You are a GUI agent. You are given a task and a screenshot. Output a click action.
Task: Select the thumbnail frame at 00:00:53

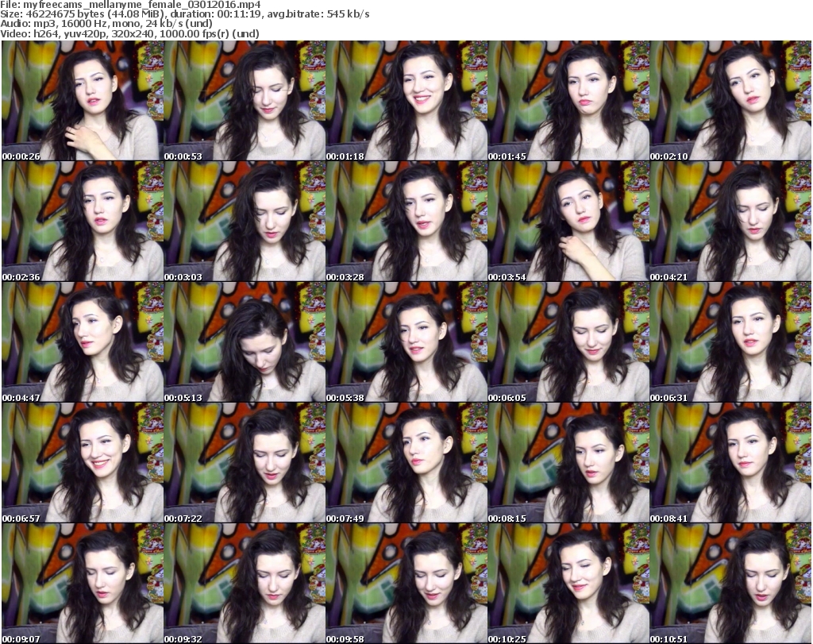click(x=245, y=101)
